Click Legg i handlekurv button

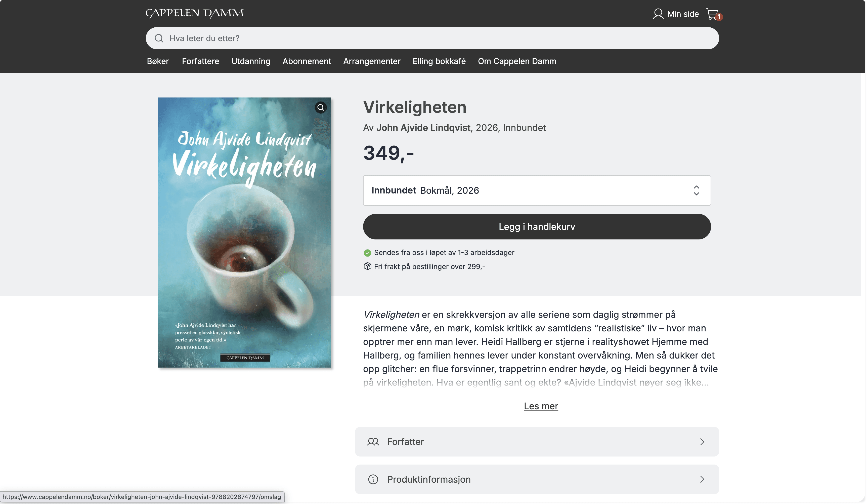pos(537,227)
